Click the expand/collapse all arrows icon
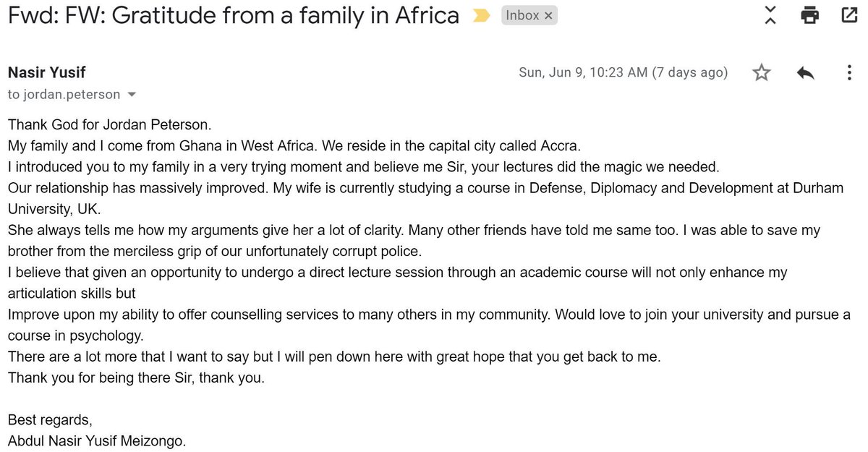This screenshot has height=452, width=868. point(770,15)
